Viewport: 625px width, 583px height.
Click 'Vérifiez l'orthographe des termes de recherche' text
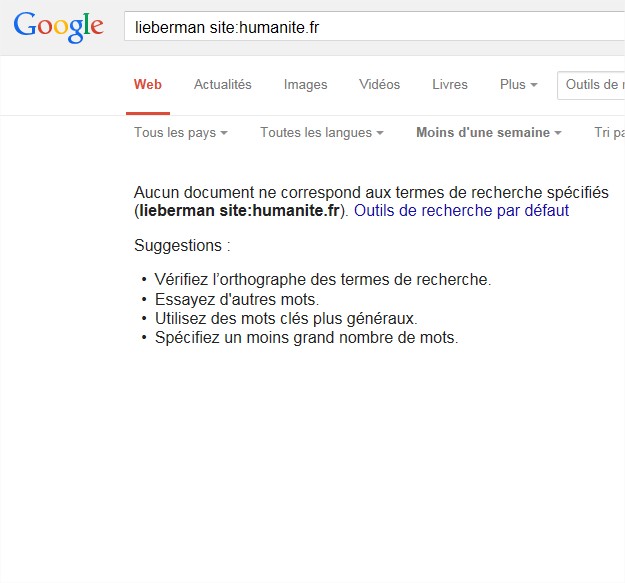click(x=323, y=279)
